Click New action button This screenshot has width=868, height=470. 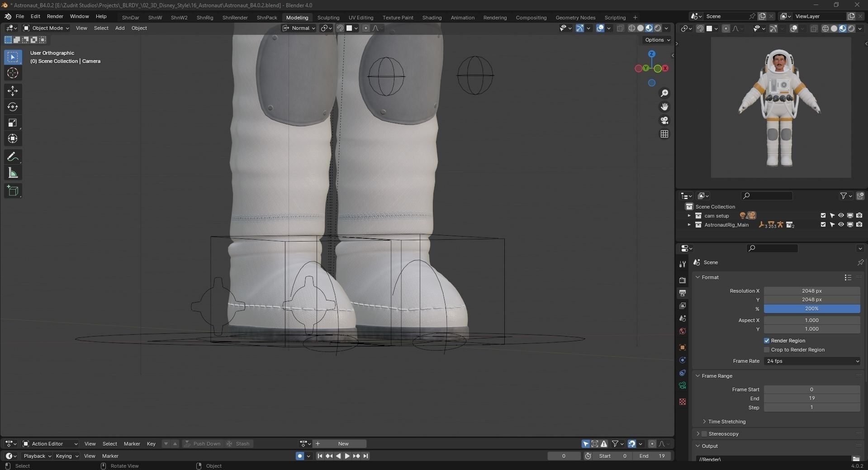pos(343,444)
